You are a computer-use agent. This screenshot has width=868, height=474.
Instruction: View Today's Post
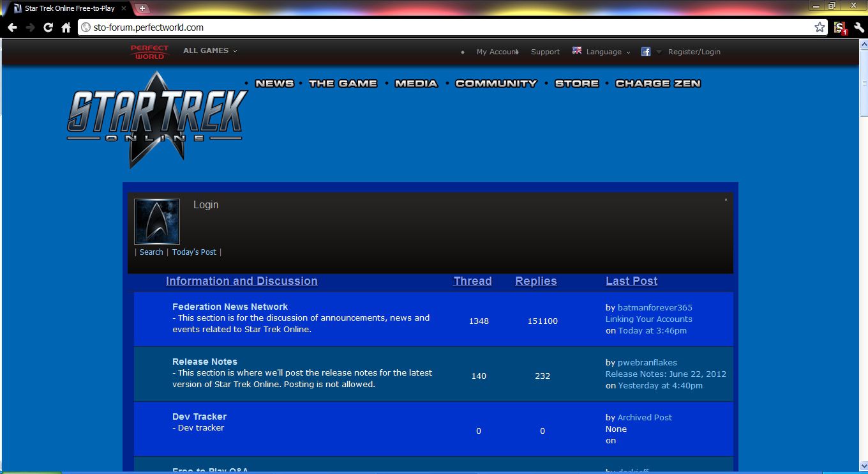194,252
